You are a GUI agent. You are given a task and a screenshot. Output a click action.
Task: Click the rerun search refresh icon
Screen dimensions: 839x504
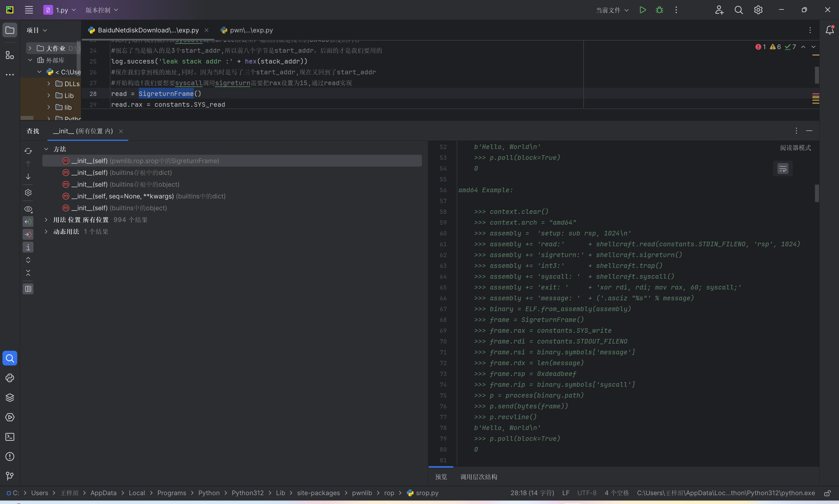28,151
